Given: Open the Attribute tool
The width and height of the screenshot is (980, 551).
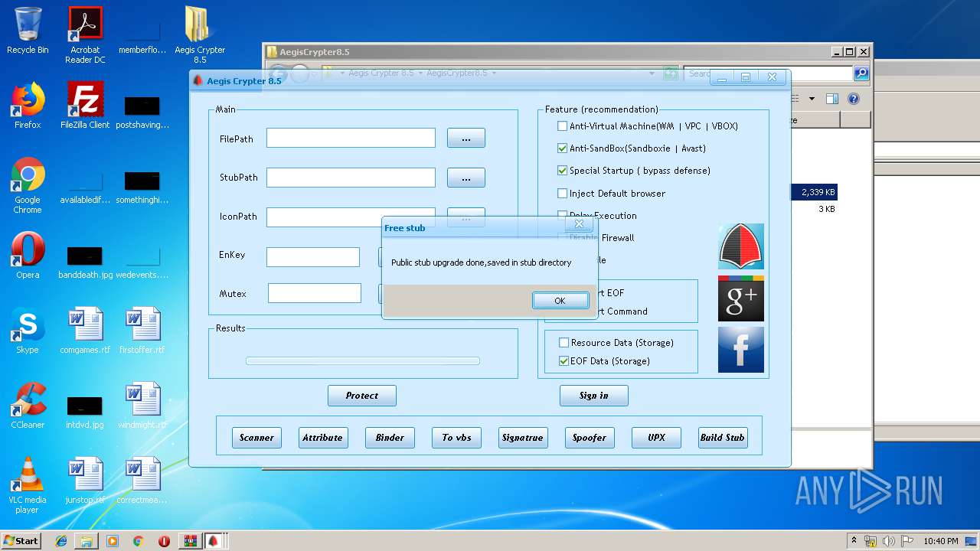Looking at the screenshot, I should [322, 438].
